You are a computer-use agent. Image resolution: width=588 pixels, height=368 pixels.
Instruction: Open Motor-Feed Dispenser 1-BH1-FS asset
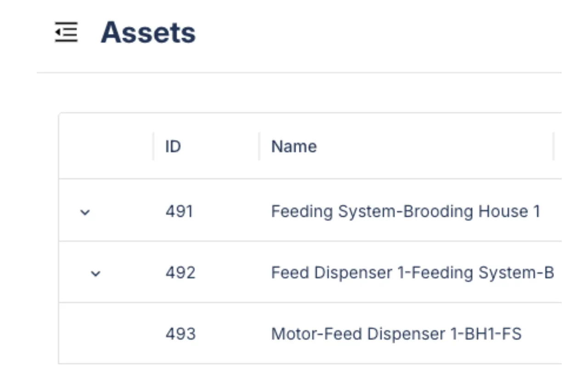coord(396,334)
